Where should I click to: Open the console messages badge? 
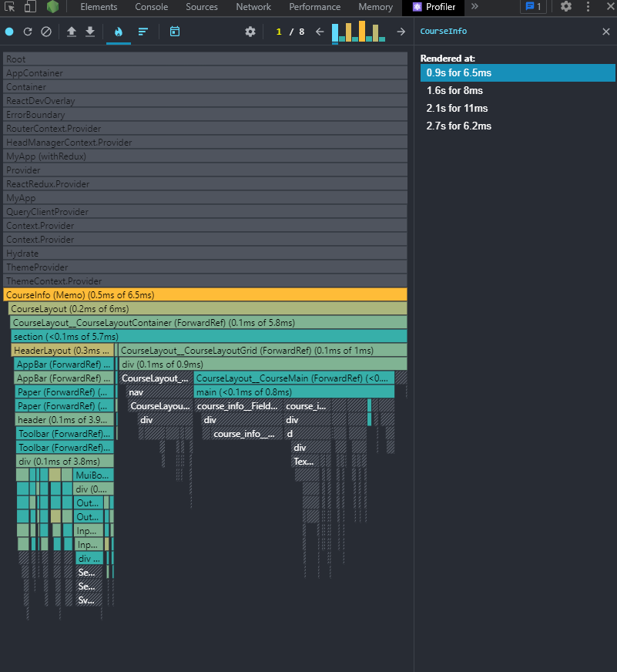534,7
